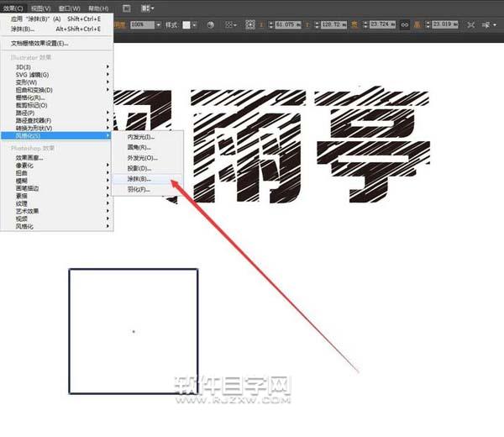Viewport: 504px width, 437px height.
Task: Choose 应用"涂抹(B)" apply last effect
Action: [56, 19]
